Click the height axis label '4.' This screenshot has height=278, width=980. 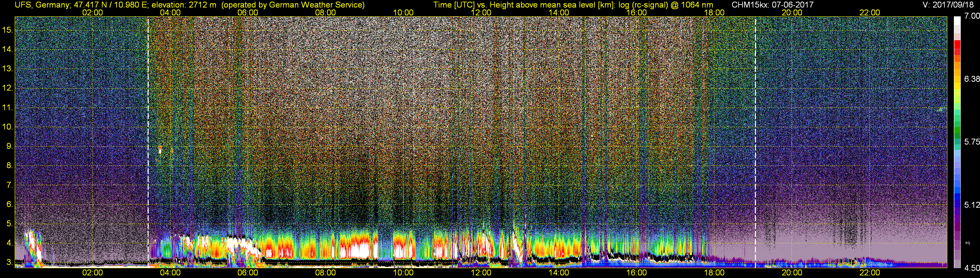[x=9, y=243]
